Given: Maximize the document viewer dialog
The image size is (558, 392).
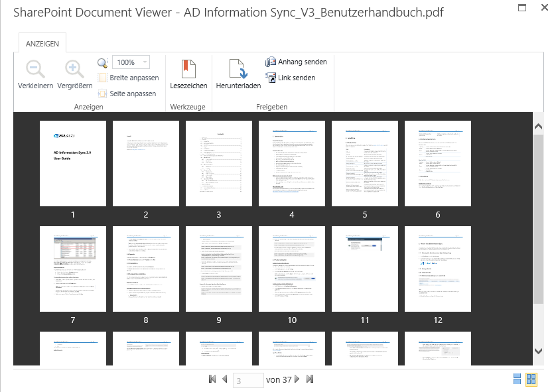Looking at the screenshot, I should [522, 7].
